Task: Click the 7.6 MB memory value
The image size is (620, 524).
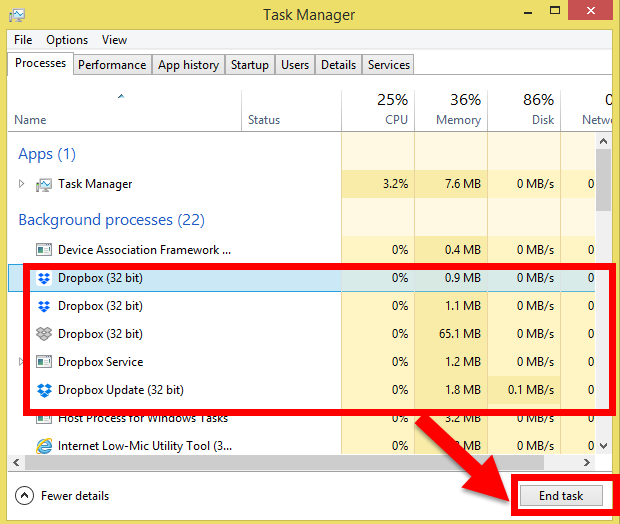Action: click(x=463, y=184)
